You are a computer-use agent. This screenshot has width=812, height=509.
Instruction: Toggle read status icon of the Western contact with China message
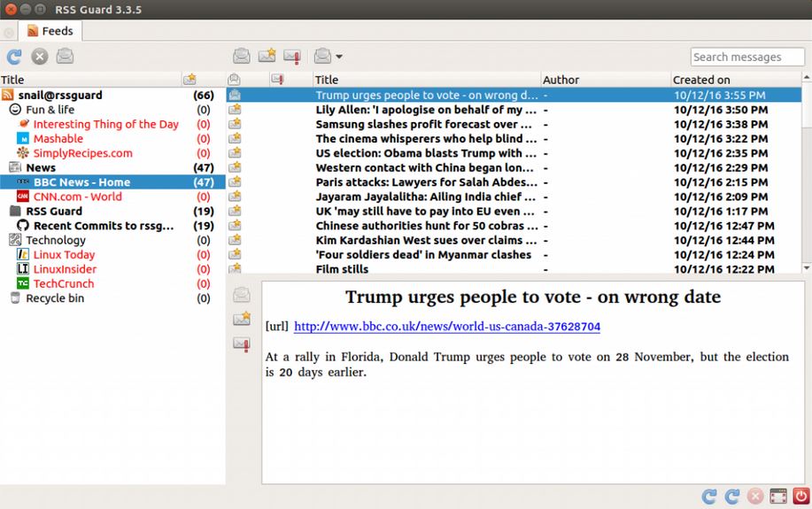click(x=236, y=167)
